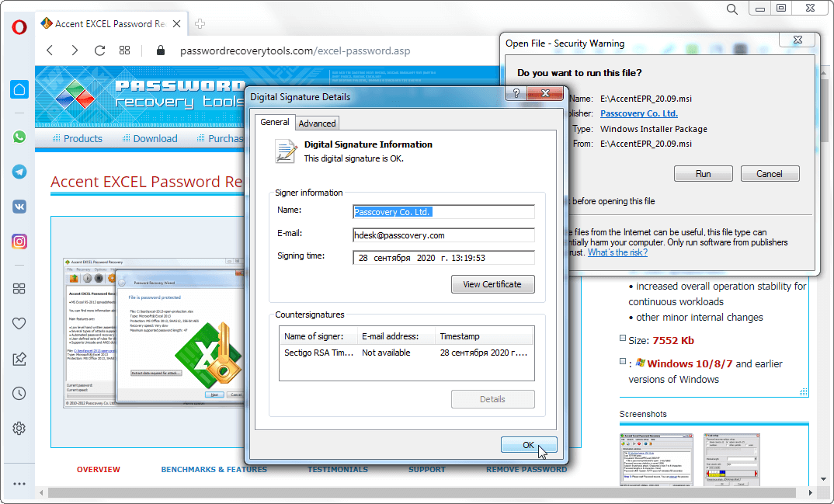This screenshot has width=834, height=504.
Task: Click the View Certificate button
Action: pos(492,284)
